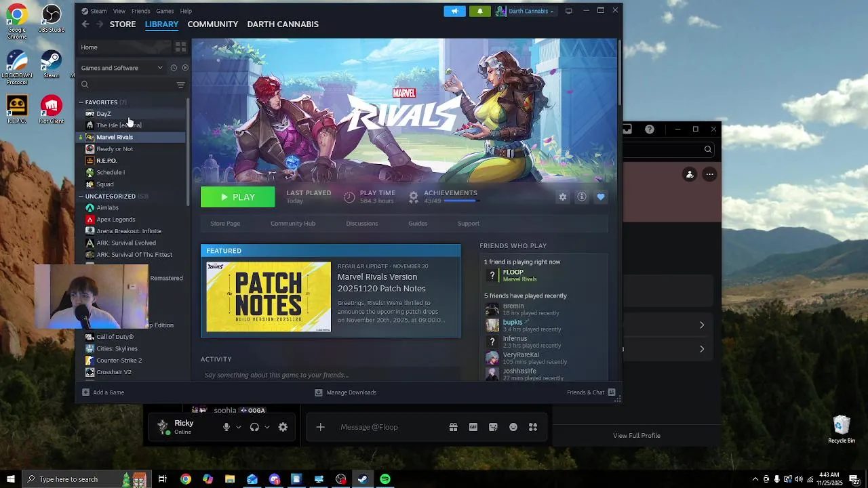
Task: Open the Discord GIF picker
Action: coord(473,427)
